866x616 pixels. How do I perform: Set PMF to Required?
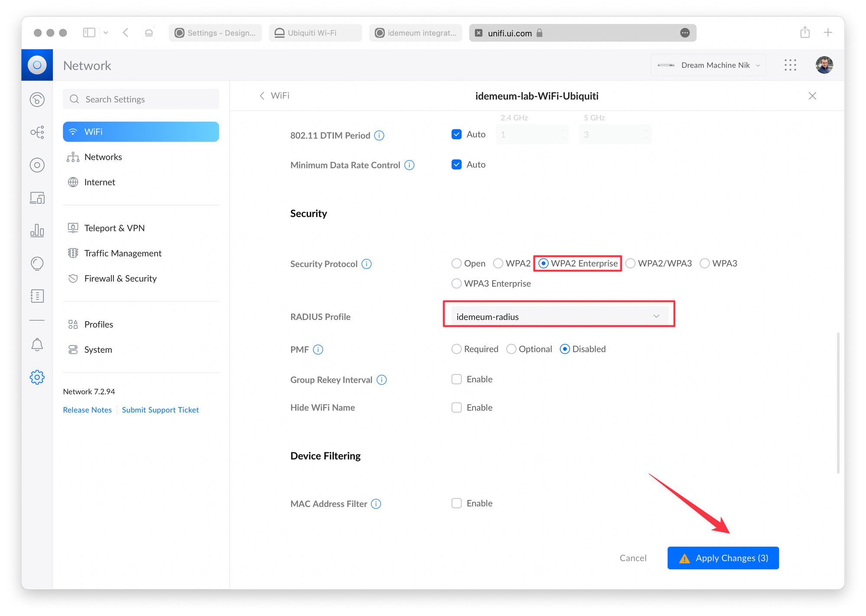tap(456, 349)
